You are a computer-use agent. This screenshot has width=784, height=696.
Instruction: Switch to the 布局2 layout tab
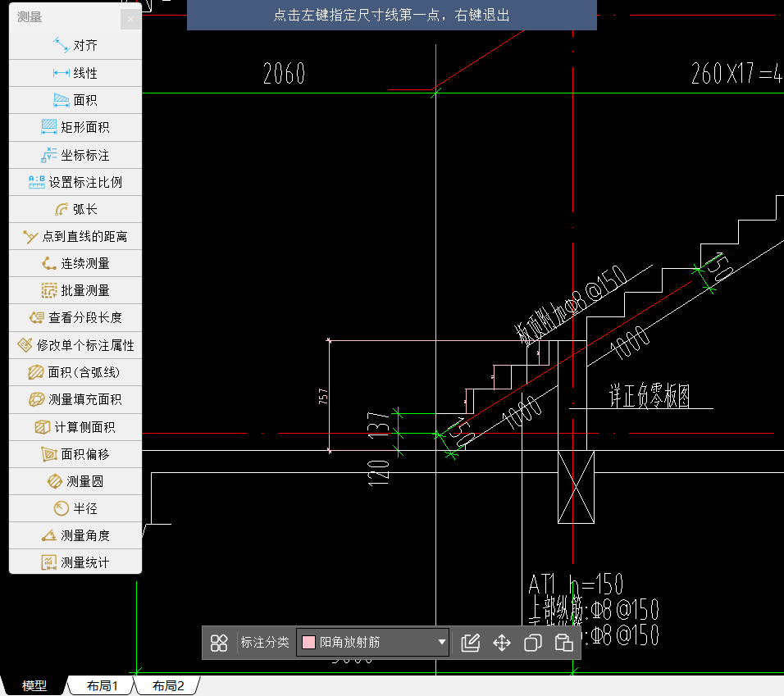point(168,685)
